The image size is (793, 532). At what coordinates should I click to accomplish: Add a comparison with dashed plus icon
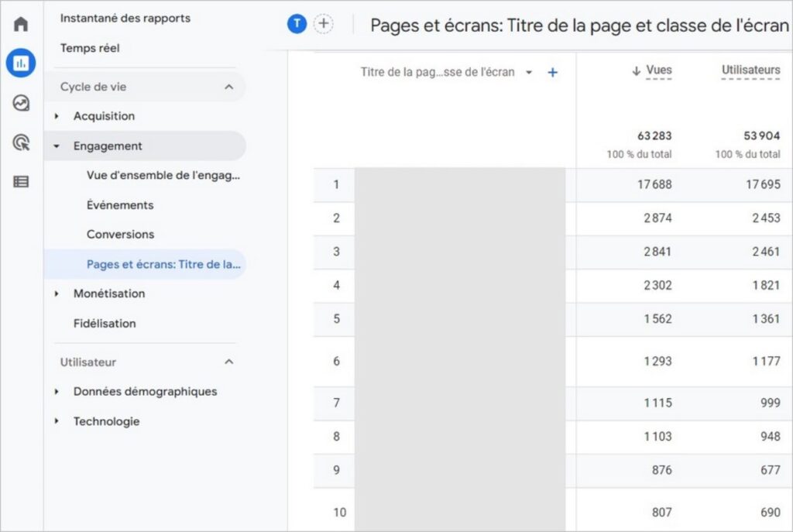coord(324,24)
